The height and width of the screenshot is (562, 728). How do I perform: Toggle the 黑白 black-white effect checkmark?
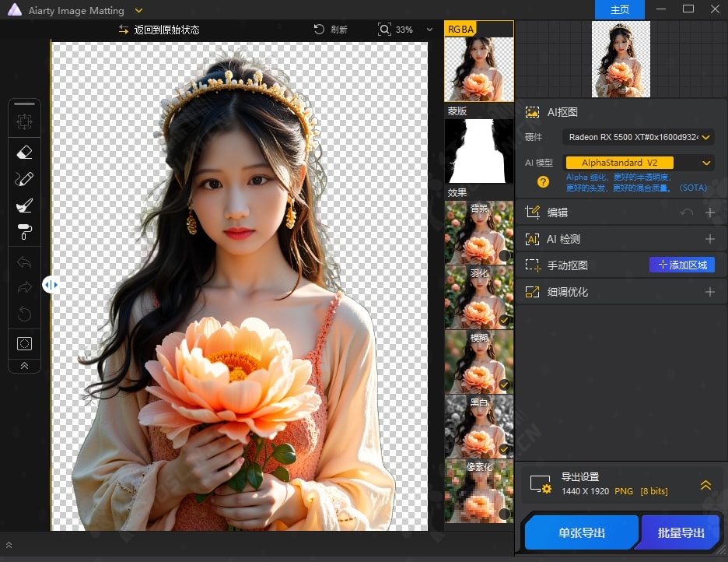[504, 449]
